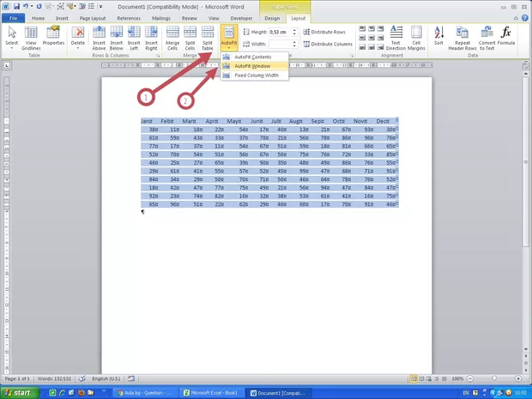
Task: Choose Fixed Column Width
Action: coord(255,76)
